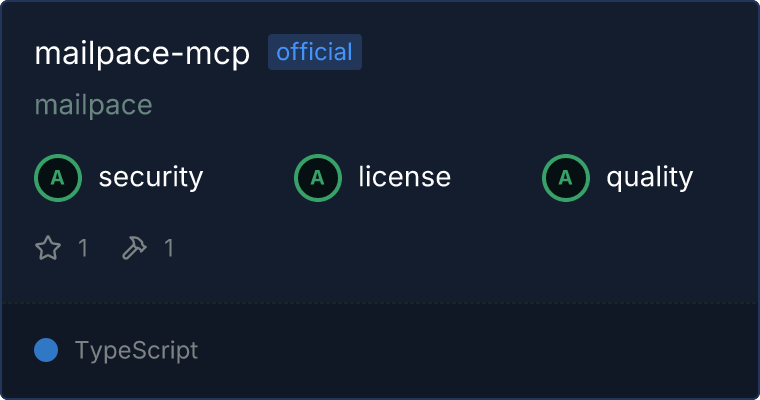This screenshot has width=760, height=400.
Task: Click the license A grade circle
Action: 318,178
